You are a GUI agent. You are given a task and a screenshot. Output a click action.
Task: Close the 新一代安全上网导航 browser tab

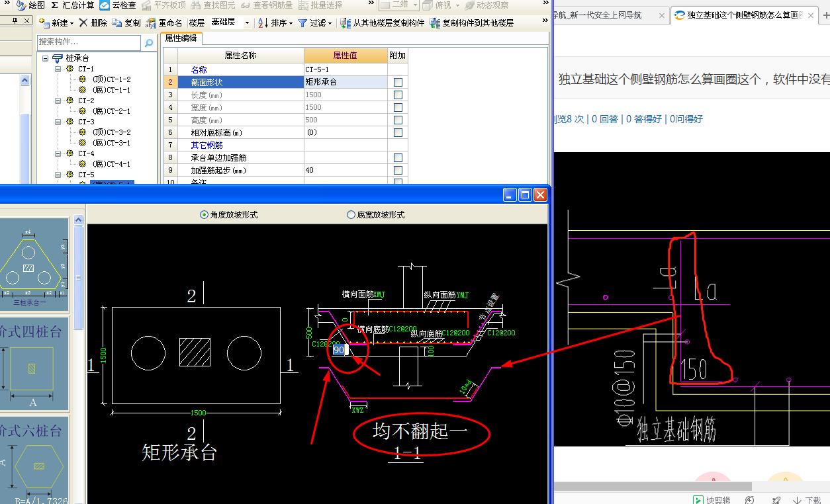661,15
